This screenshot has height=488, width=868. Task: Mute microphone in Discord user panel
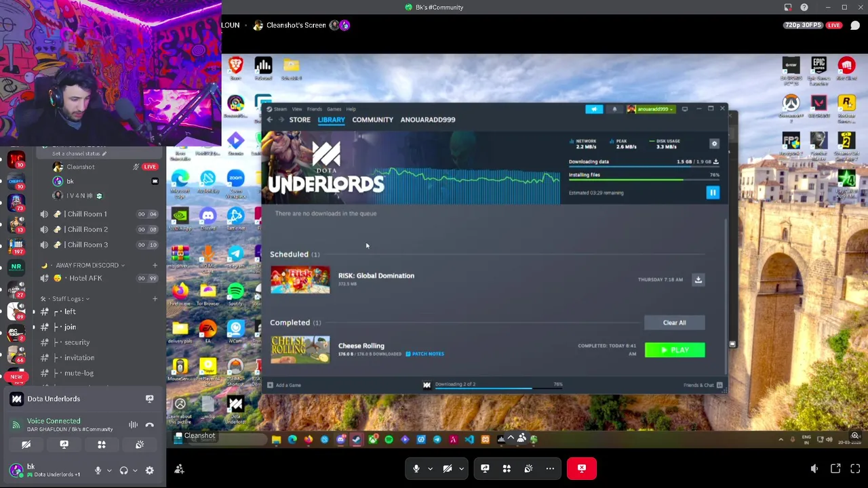[98, 470]
